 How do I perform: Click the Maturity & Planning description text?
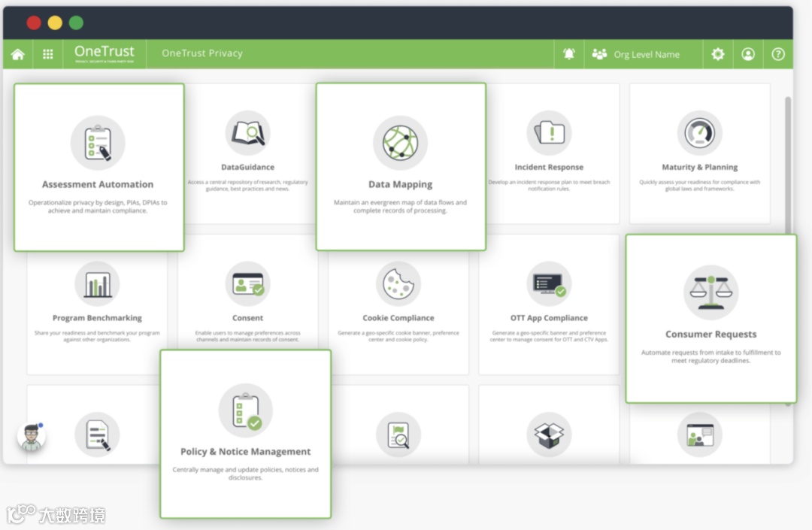(x=700, y=185)
